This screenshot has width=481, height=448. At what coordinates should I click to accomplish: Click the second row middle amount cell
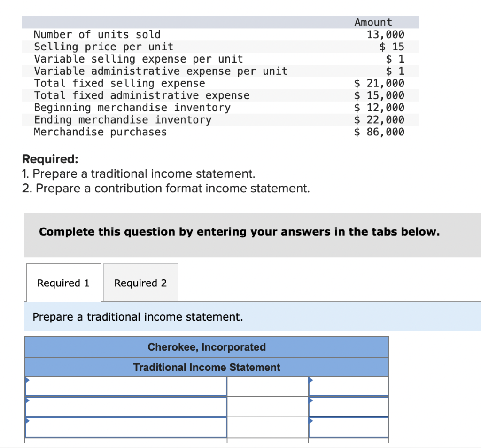(x=267, y=406)
